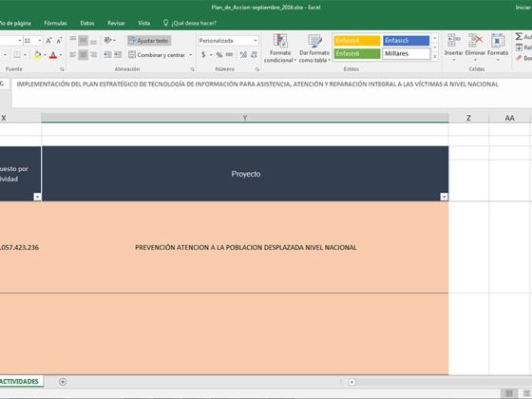
Task: Click the red font color icon
Action: point(53,55)
